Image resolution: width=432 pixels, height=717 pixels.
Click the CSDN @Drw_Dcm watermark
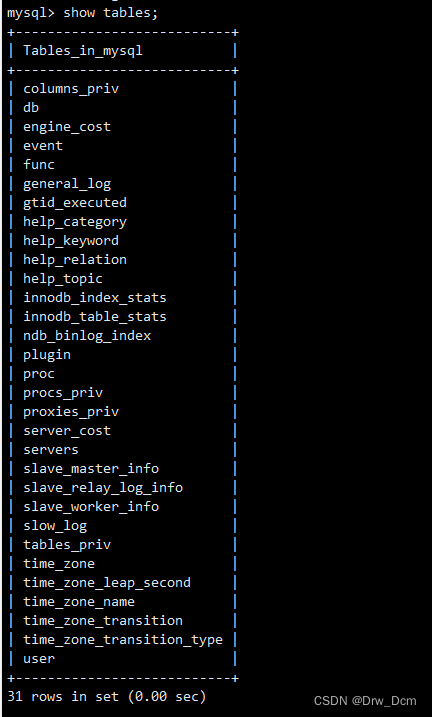[365, 701]
